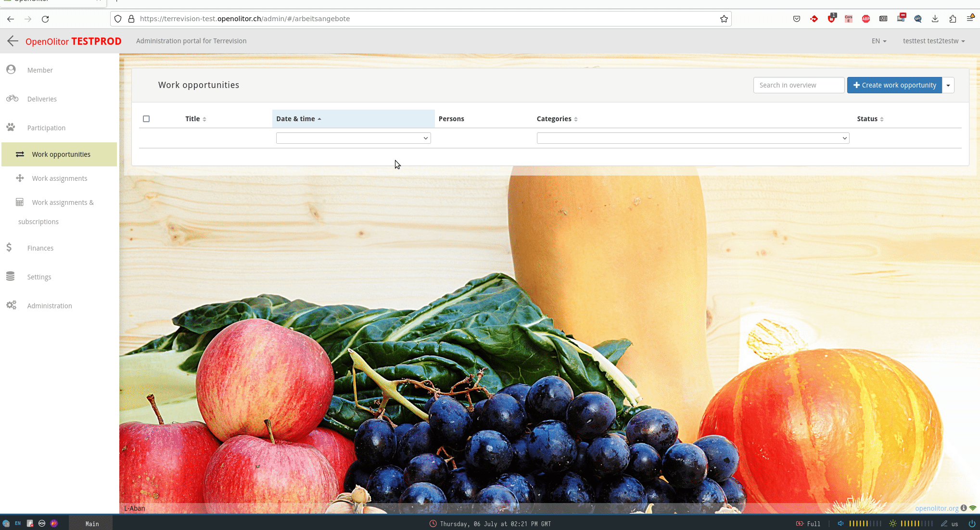Open the Categories filter dropdown
The image size is (980, 530).
[693, 138]
